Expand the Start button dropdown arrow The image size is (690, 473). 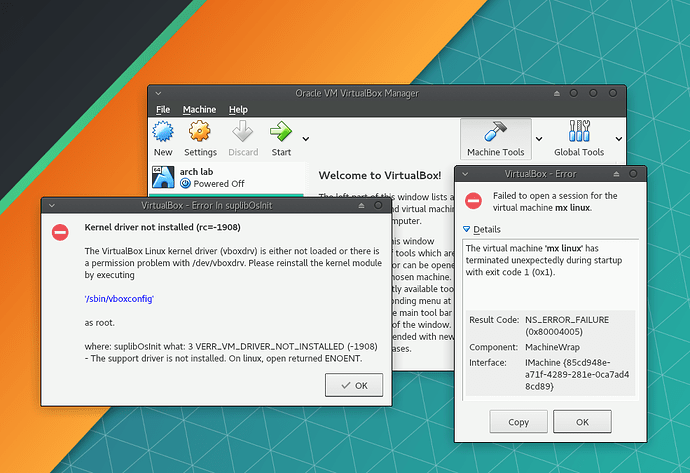[x=306, y=139]
